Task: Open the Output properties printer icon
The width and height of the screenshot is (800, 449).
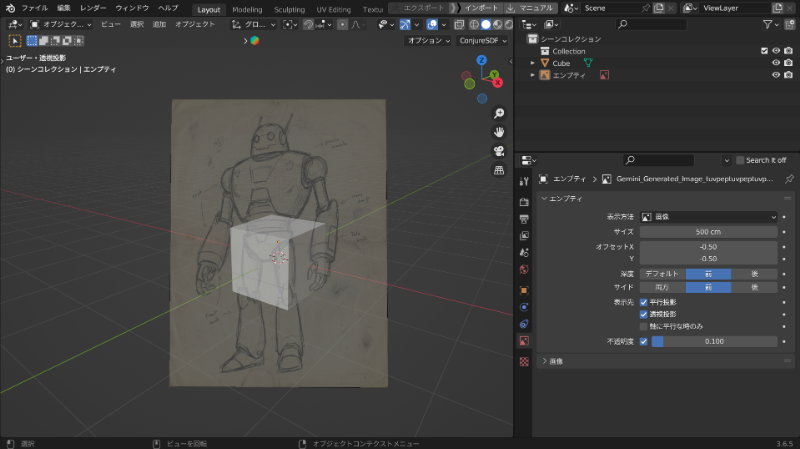Action: point(523,218)
